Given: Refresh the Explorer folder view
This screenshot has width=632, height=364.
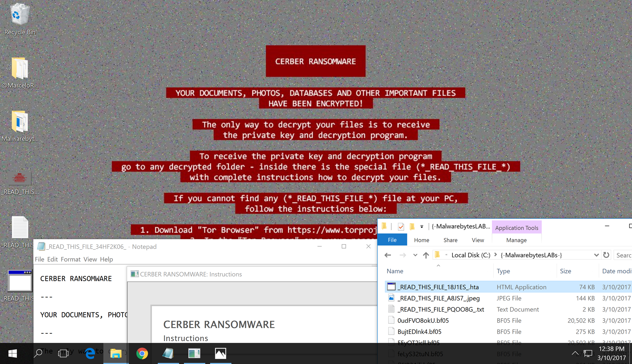Looking at the screenshot, I should 606,255.
